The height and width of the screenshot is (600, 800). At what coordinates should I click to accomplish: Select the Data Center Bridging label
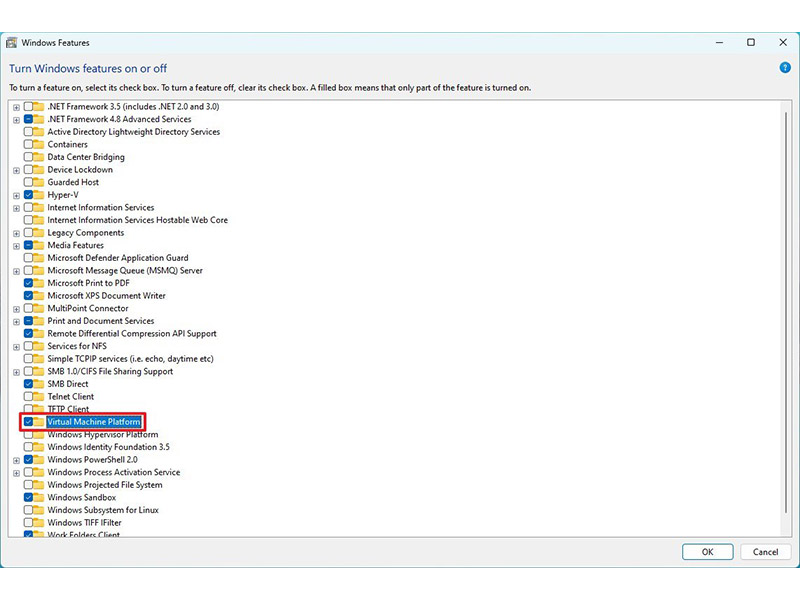[86, 157]
